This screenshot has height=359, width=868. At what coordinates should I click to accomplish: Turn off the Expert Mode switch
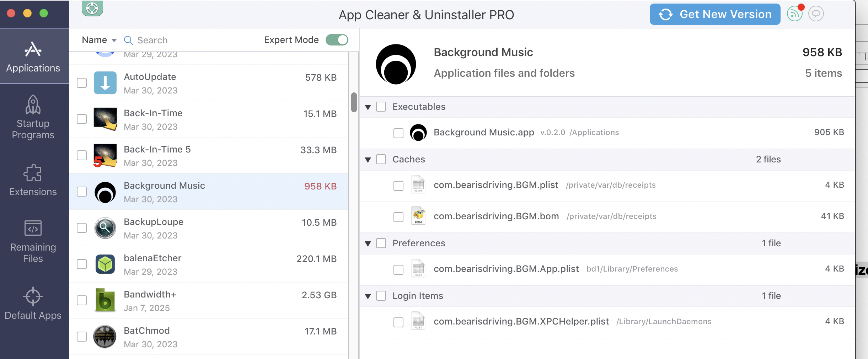pyautogui.click(x=337, y=40)
